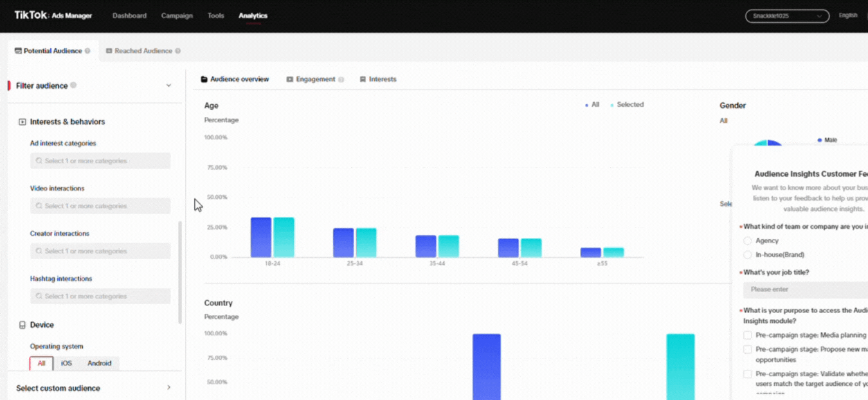Open the Interests tab
Screen dimensions: 868x400
[x=378, y=79]
